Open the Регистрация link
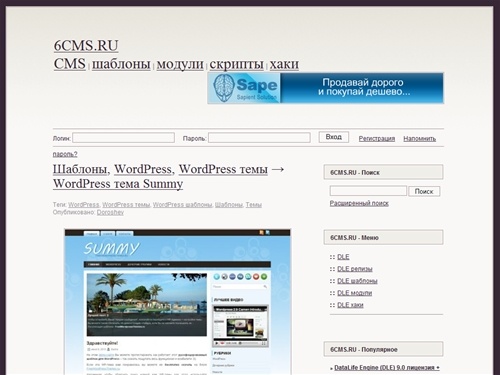500x375 pixels. [x=377, y=139]
